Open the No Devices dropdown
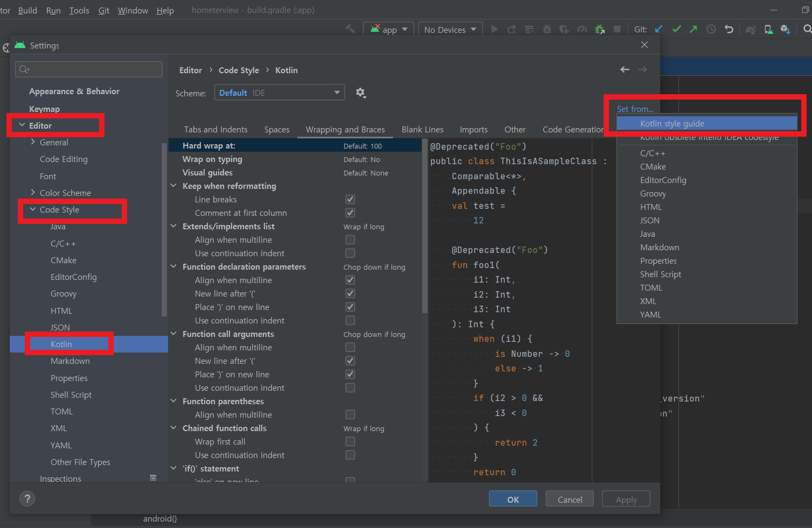 (450, 30)
